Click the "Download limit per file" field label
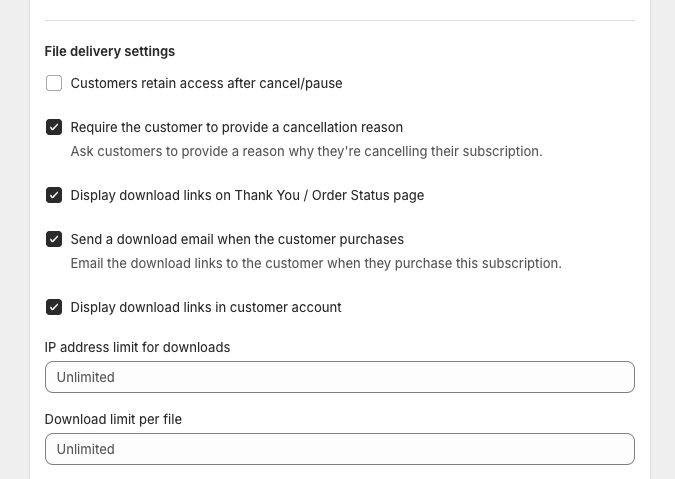This screenshot has height=479, width=675. [x=113, y=419]
